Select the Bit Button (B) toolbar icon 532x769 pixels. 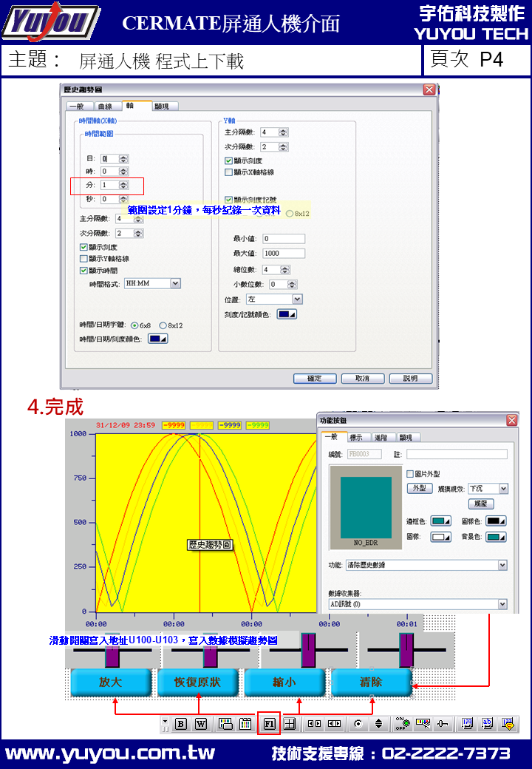181,724
